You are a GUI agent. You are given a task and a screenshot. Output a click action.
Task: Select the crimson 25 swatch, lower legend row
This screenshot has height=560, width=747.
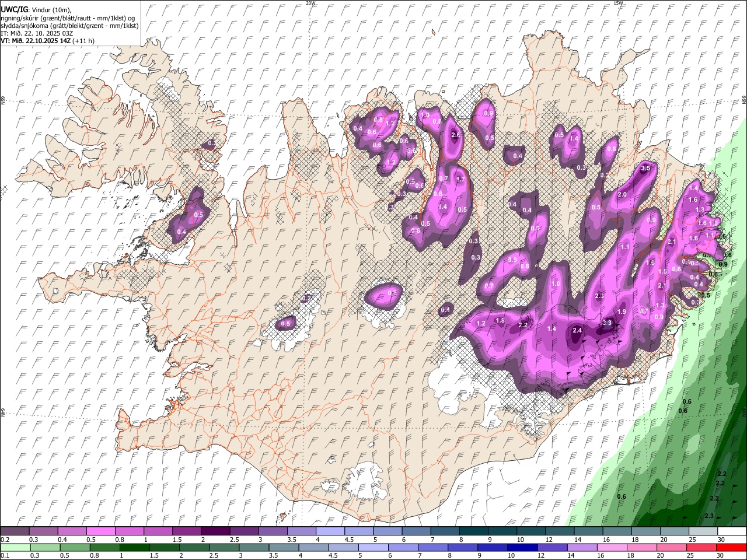click(701, 547)
